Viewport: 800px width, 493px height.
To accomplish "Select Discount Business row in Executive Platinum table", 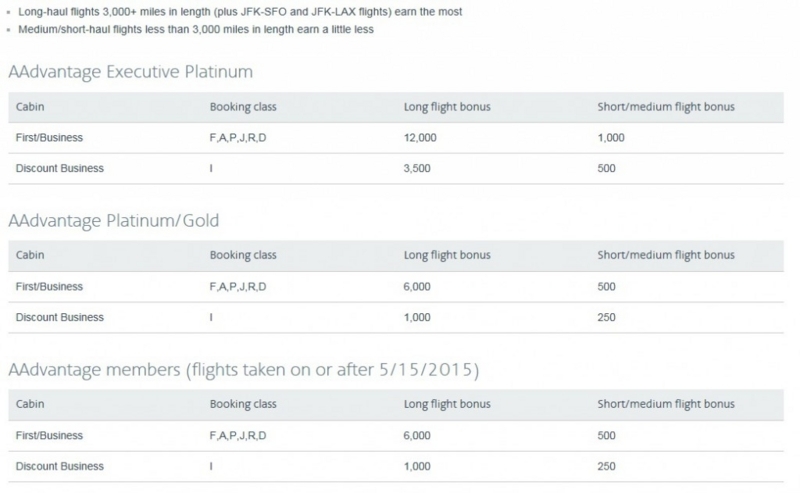I will [396, 168].
